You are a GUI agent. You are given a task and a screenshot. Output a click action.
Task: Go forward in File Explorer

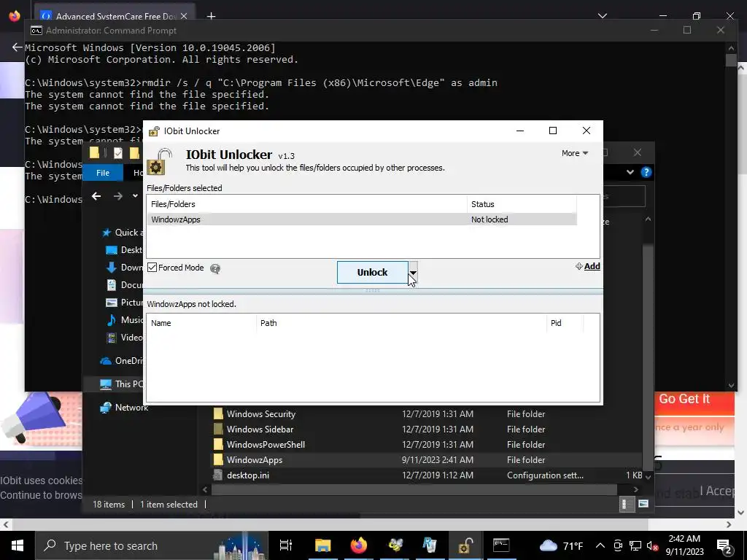pos(117,196)
